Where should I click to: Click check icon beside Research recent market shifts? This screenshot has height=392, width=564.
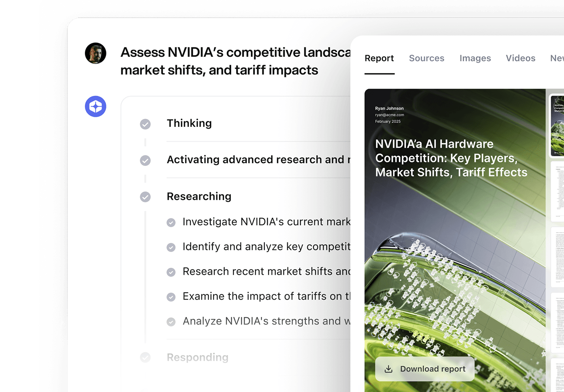[171, 272]
